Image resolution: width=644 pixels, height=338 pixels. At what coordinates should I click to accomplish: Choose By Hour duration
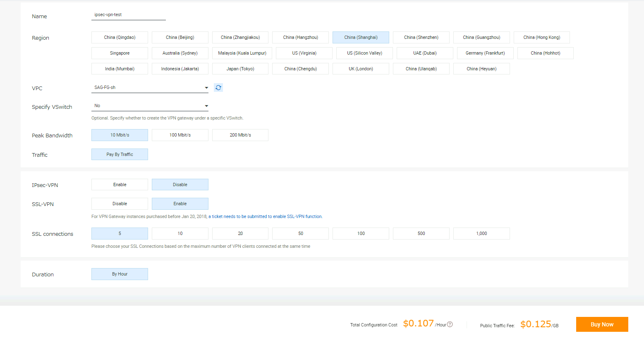click(x=120, y=274)
